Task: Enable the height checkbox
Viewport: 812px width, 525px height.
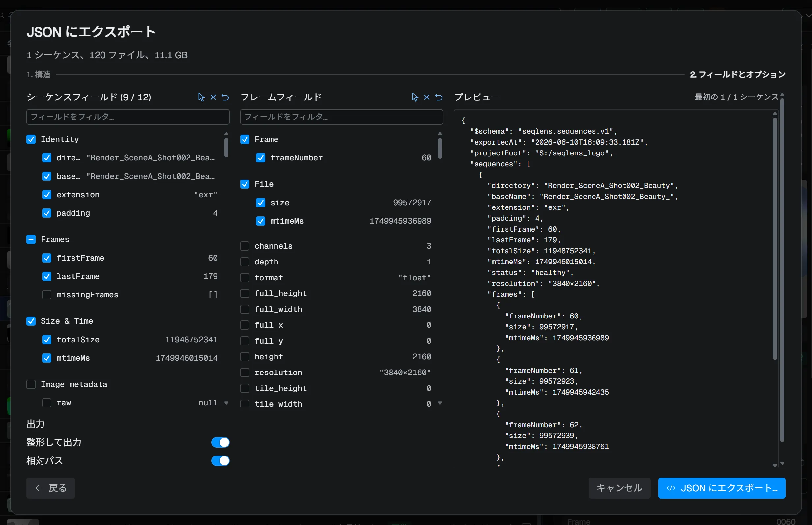Action: click(245, 357)
